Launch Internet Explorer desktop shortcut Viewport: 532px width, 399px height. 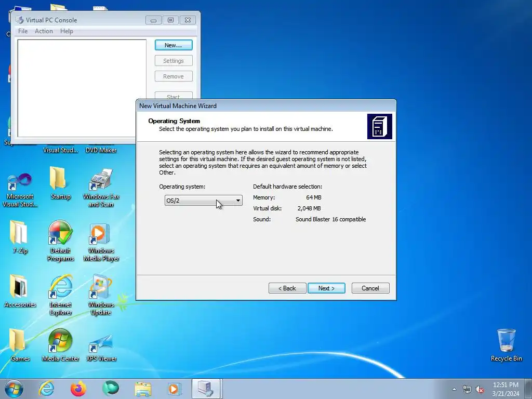60,295
